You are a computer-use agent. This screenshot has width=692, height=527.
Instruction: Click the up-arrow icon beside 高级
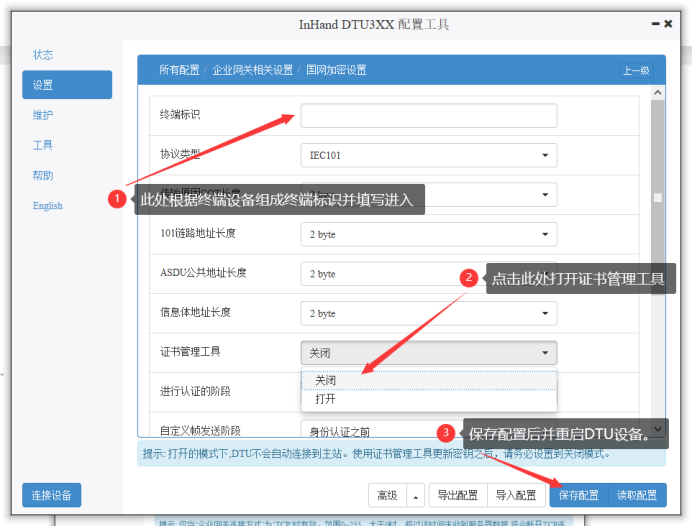(415, 495)
